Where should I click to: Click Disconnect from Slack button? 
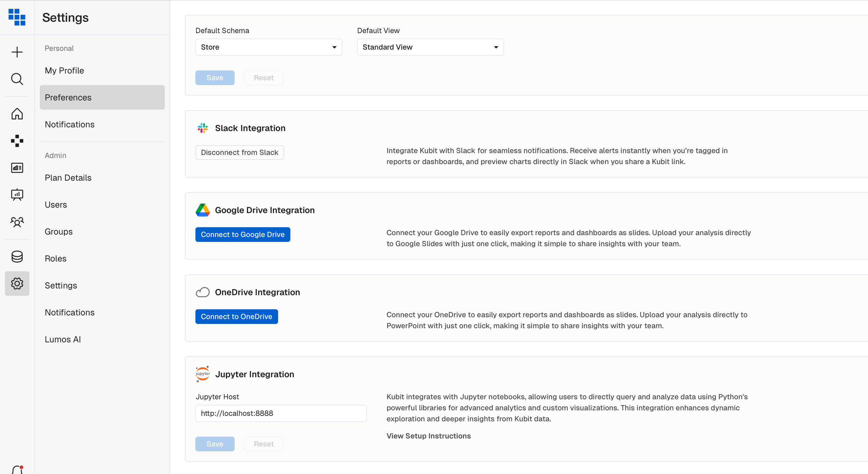click(240, 152)
